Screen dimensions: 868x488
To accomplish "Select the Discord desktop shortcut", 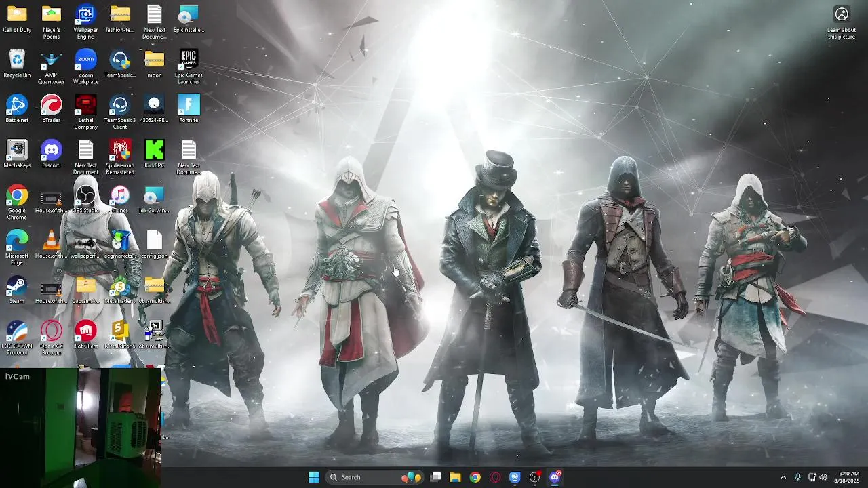I will (52, 155).
